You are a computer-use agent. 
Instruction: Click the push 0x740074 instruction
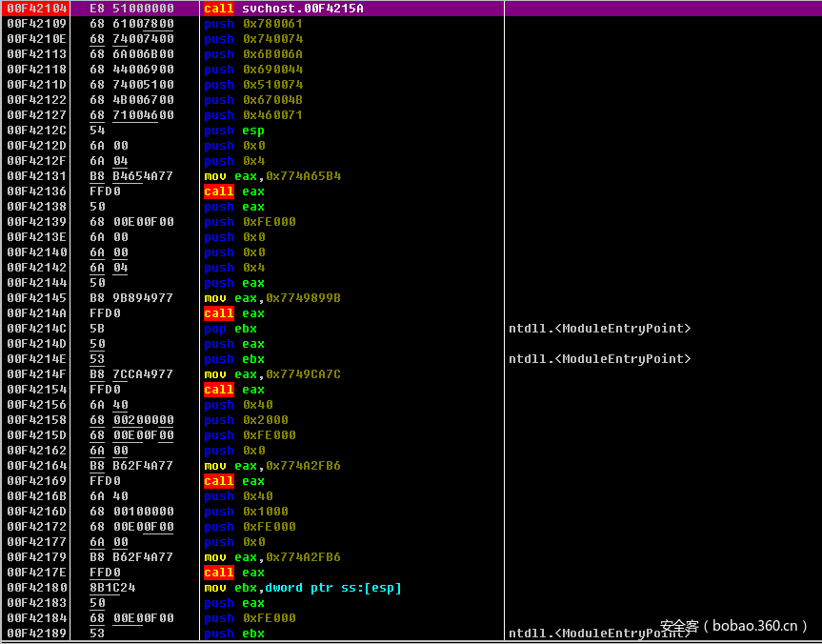(x=253, y=39)
